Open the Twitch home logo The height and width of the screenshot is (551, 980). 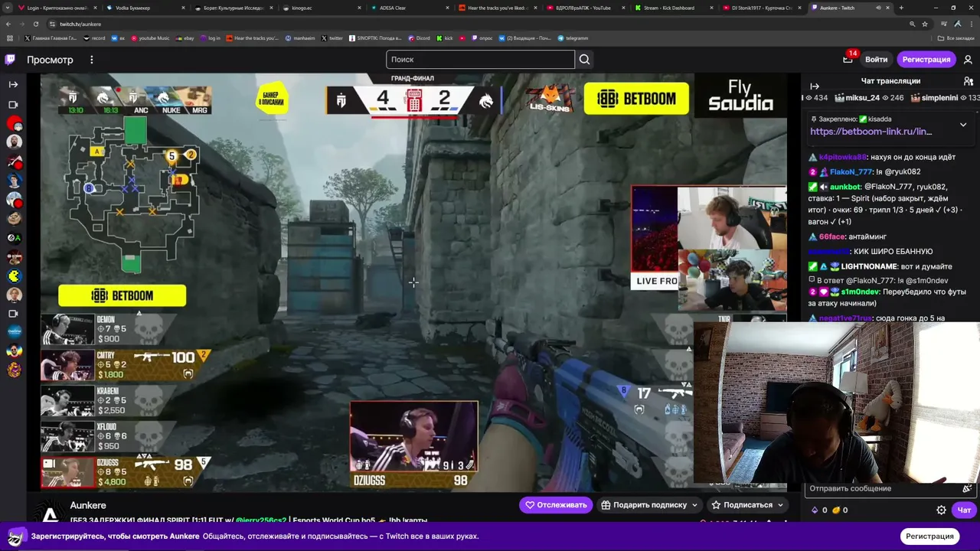coord(10,59)
